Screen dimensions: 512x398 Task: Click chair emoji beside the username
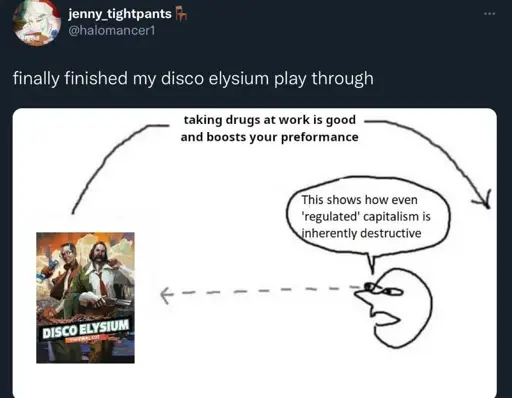click(181, 14)
